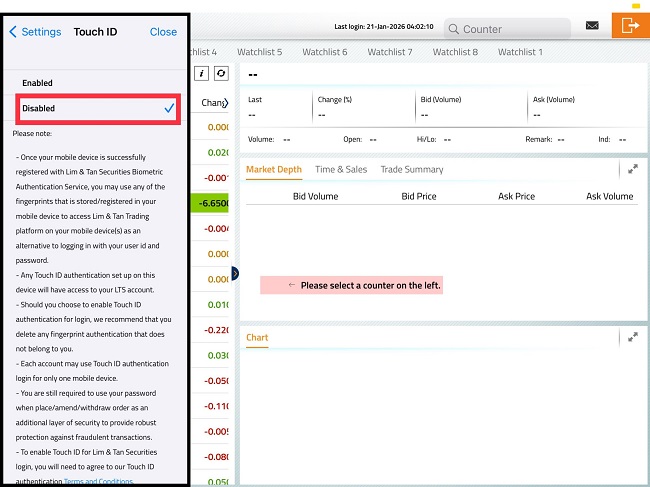Screen dimensions: 650x487
Task: Sort by the Change column header
Action: pos(215,102)
